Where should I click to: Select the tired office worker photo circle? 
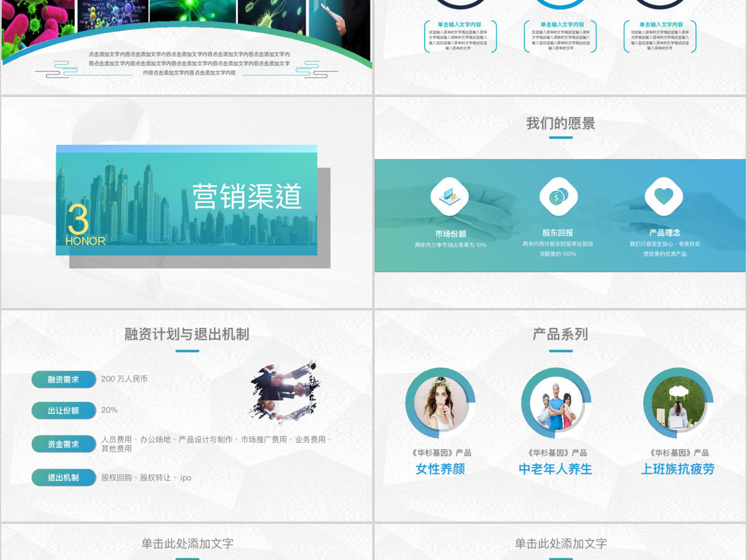tap(678, 402)
